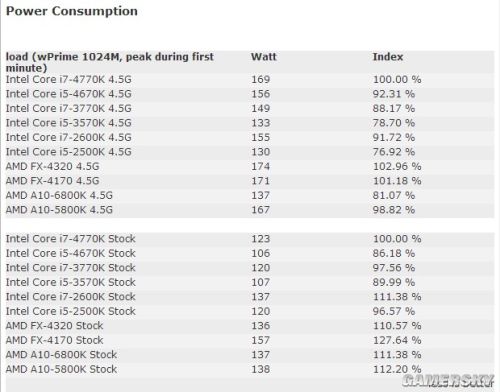Select Intel Core i7-2600K 4.5G row
The image size is (500, 392).
point(250,138)
